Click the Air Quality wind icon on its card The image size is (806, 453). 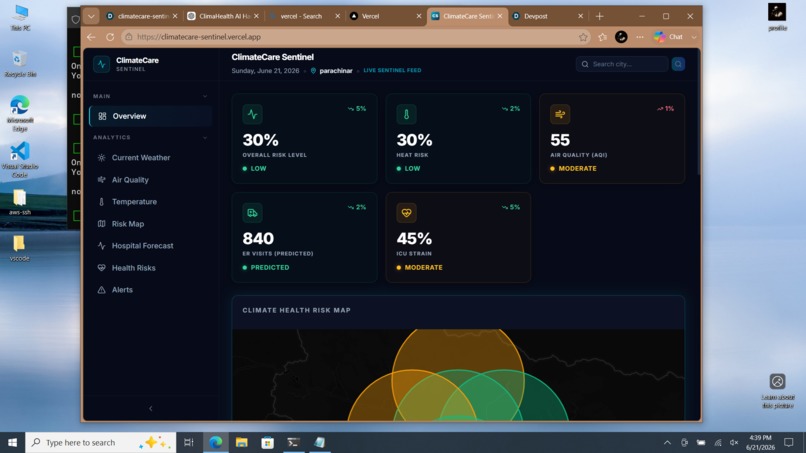pyautogui.click(x=560, y=114)
